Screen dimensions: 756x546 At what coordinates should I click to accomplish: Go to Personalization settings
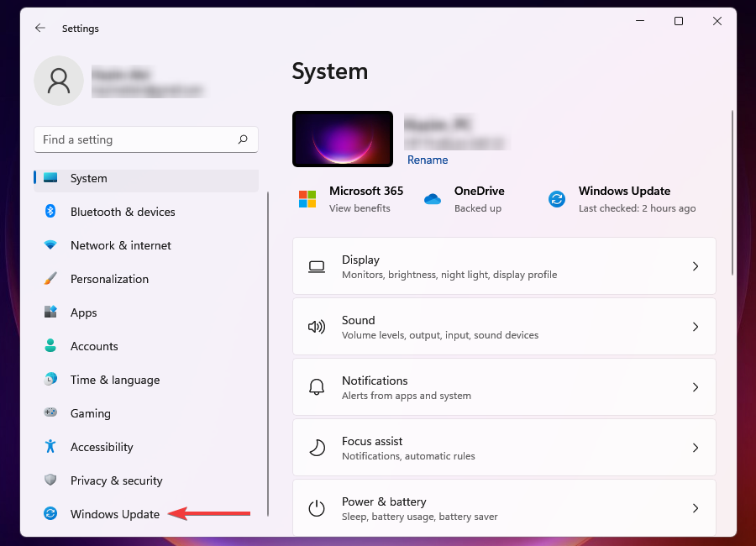point(146,279)
